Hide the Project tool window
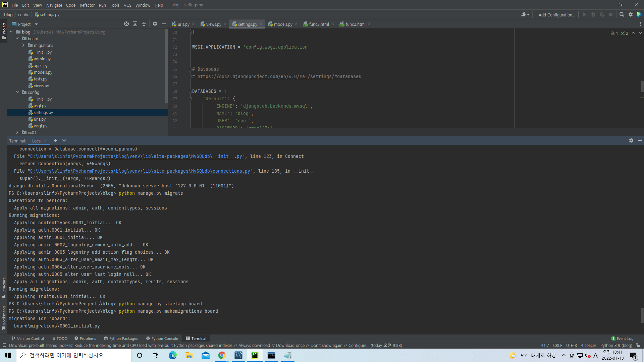The image size is (644, 362). click(x=164, y=24)
